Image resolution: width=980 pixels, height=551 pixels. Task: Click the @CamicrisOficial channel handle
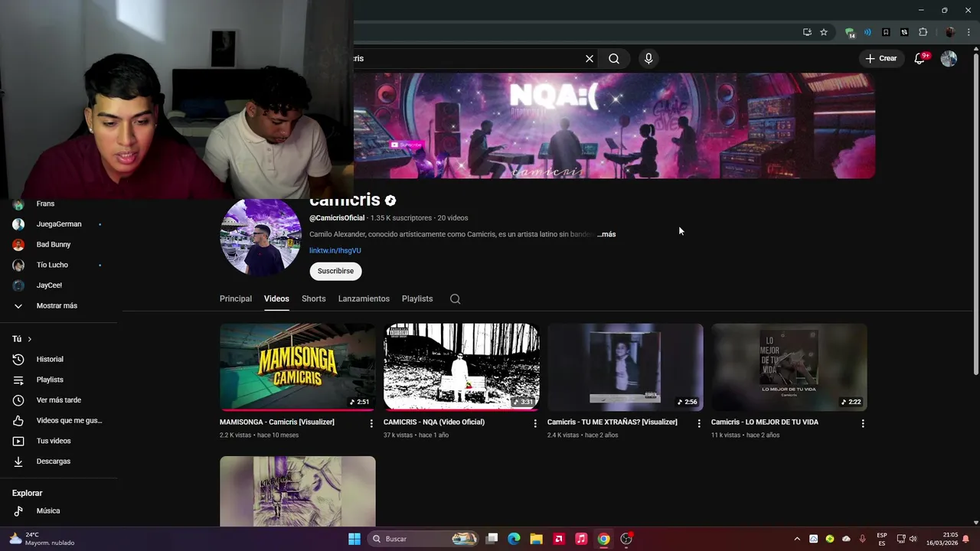pos(337,218)
